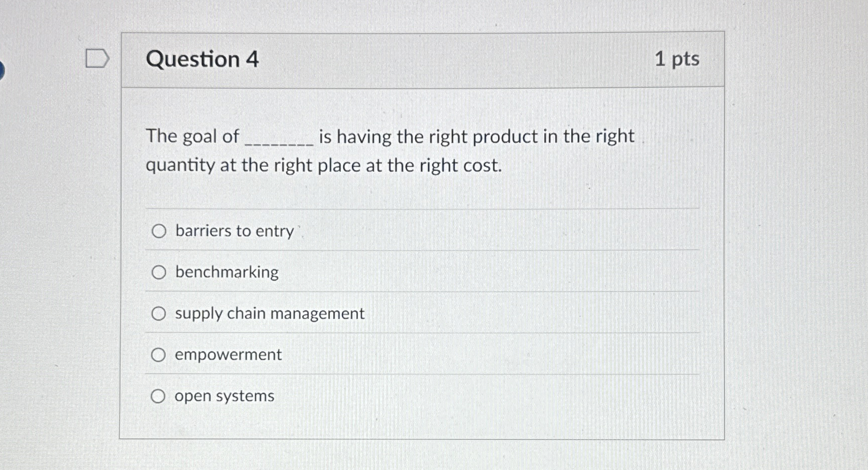The width and height of the screenshot is (868, 470).
Task: Select the radio button for barriers to entry
Action: (x=159, y=231)
